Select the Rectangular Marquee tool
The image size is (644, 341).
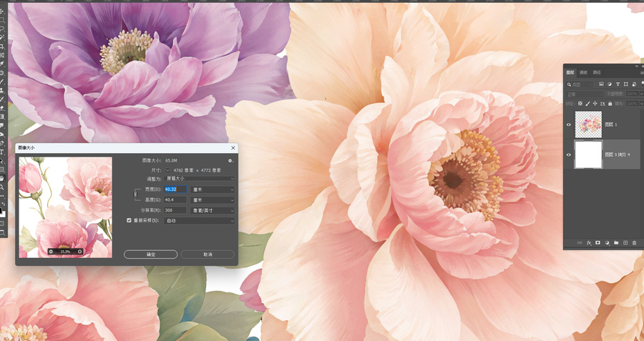[2, 20]
